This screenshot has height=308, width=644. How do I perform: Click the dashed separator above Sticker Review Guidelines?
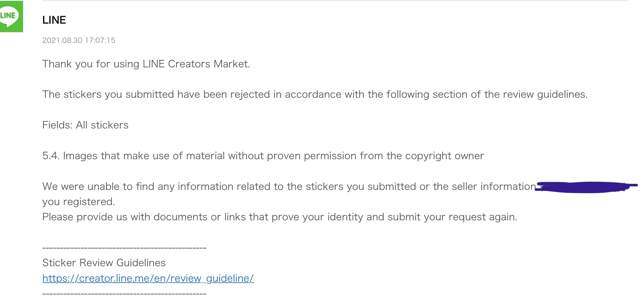pos(125,248)
